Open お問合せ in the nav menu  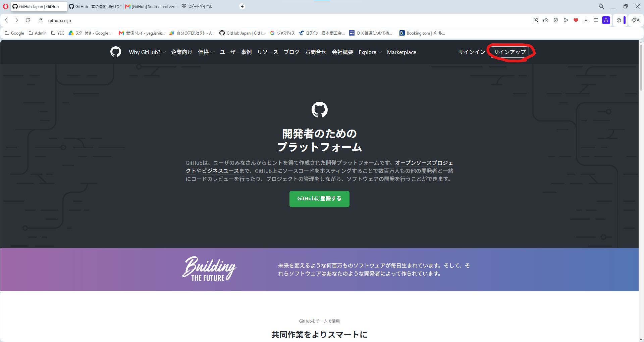tap(316, 52)
